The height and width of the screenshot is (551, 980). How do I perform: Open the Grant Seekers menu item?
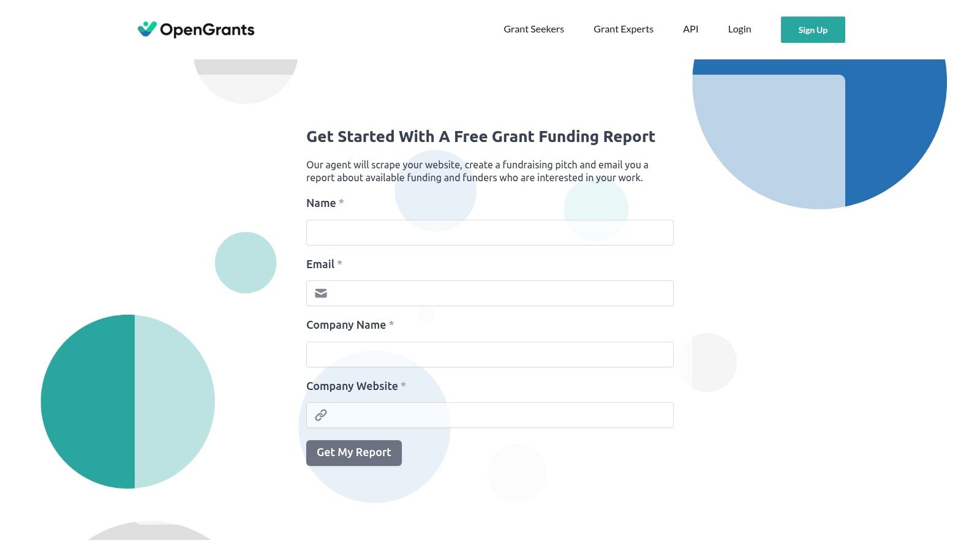tap(533, 29)
